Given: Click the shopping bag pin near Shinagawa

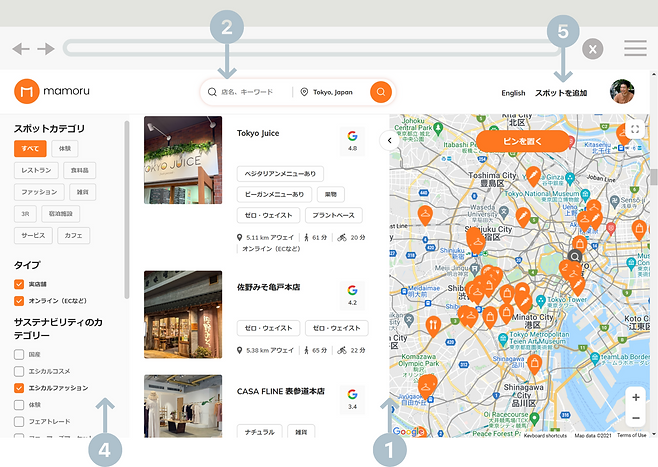Looking at the screenshot, I should click(534, 365).
